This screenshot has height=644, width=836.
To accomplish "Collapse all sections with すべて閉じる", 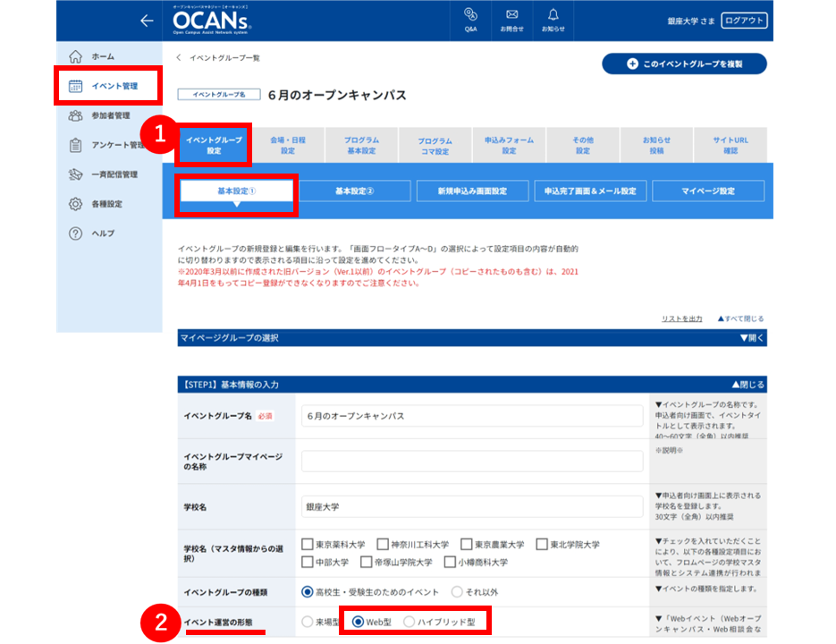I will click(740, 318).
